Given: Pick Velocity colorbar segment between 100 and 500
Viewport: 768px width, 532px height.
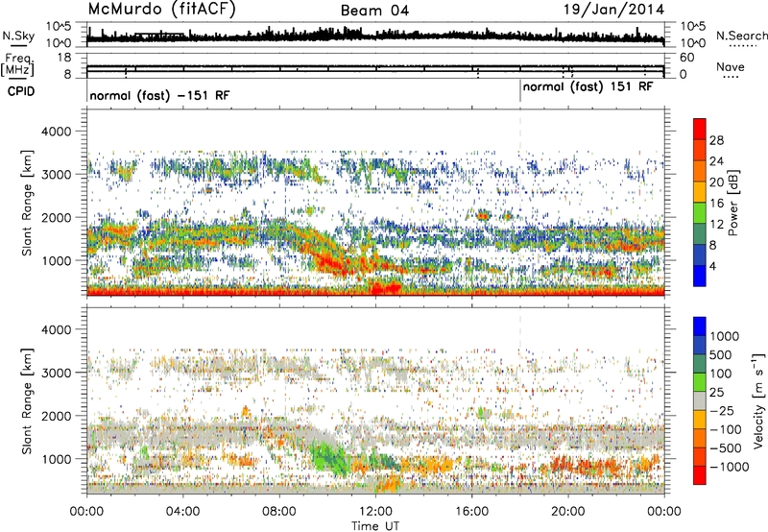Looking at the screenshot, I should 700,364.
